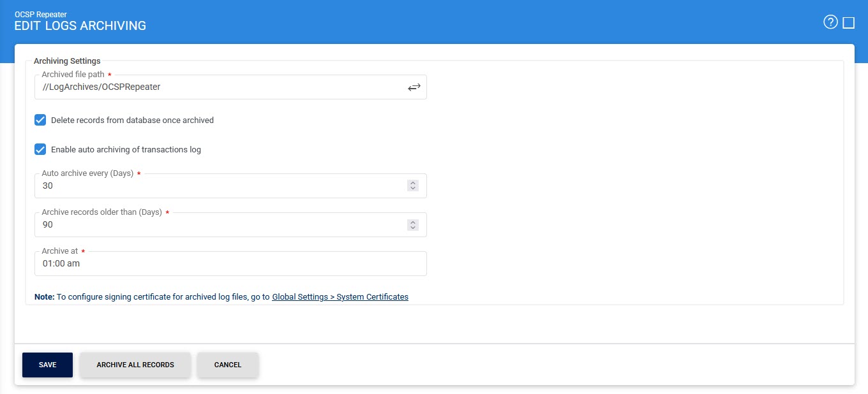Decrease Auto archive every (Days) with down arrow
The width and height of the screenshot is (868, 394).
413,189
